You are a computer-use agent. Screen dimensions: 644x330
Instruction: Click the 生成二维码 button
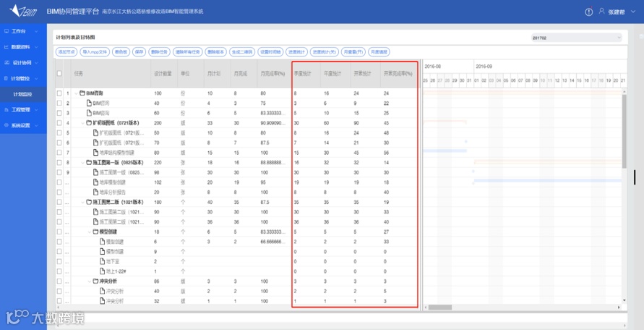click(x=242, y=52)
